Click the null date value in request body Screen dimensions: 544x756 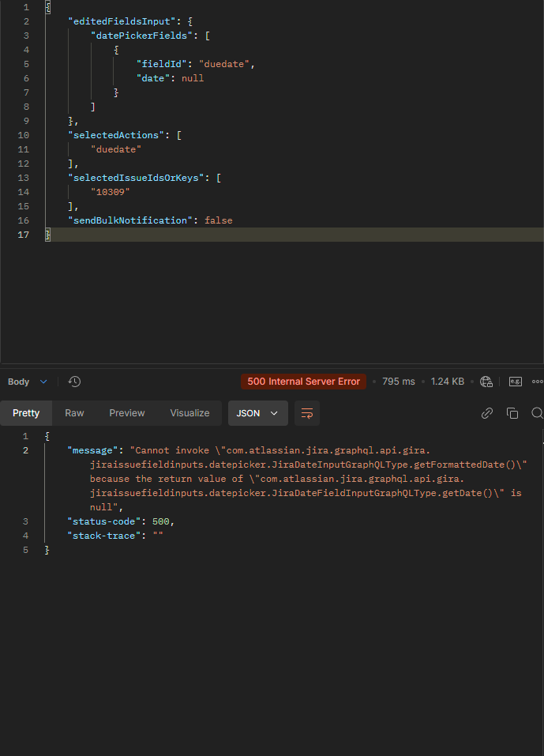coord(193,78)
